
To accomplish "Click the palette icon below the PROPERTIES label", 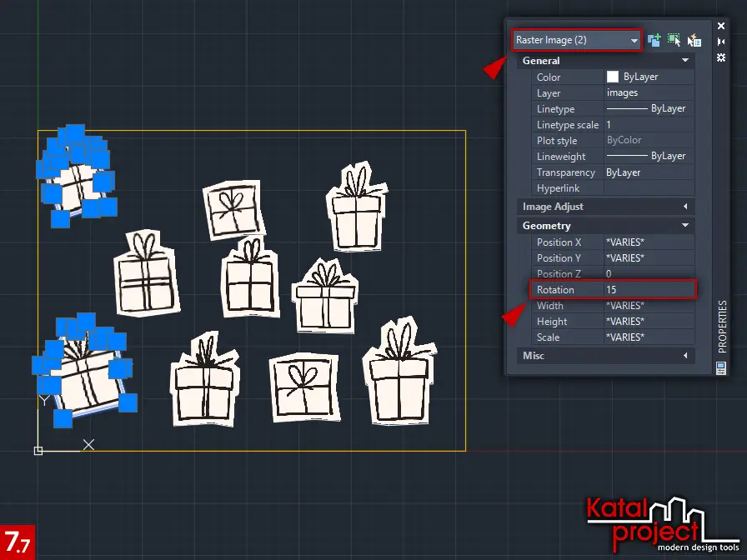I will 721,367.
